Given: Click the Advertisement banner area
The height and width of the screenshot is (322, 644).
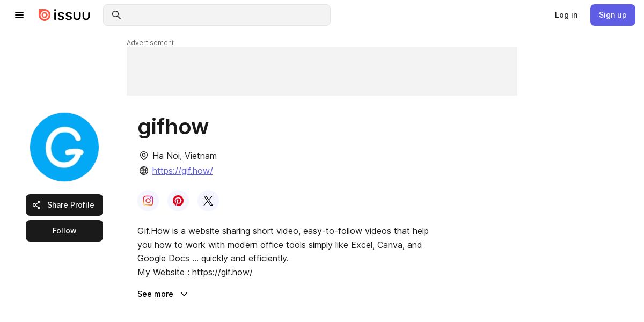Looking at the screenshot, I should [x=322, y=71].
